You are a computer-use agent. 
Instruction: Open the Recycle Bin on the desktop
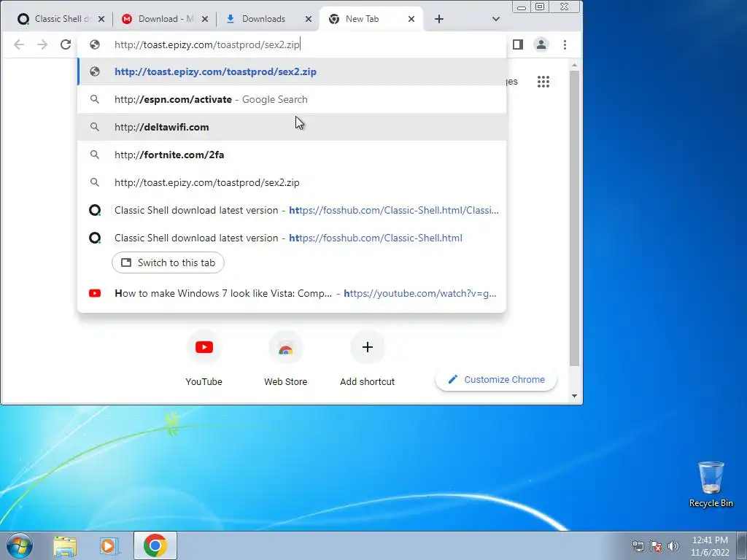point(711,485)
